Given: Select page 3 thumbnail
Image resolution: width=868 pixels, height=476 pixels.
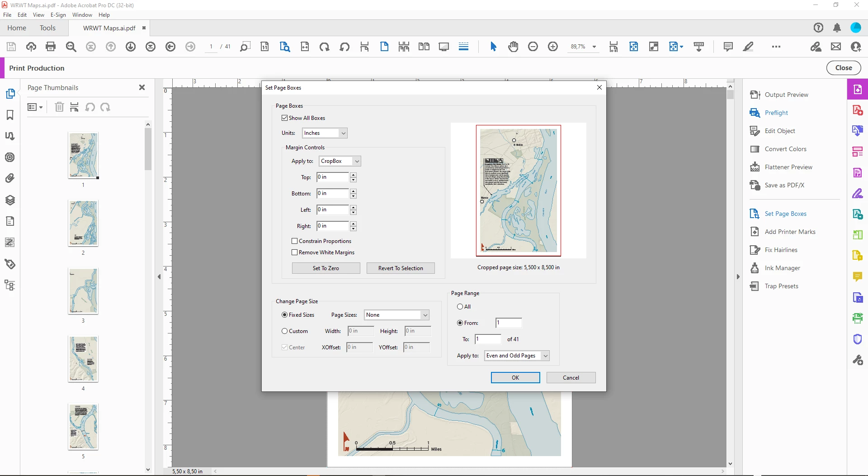Looking at the screenshot, I should pyautogui.click(x=83, y=291).
